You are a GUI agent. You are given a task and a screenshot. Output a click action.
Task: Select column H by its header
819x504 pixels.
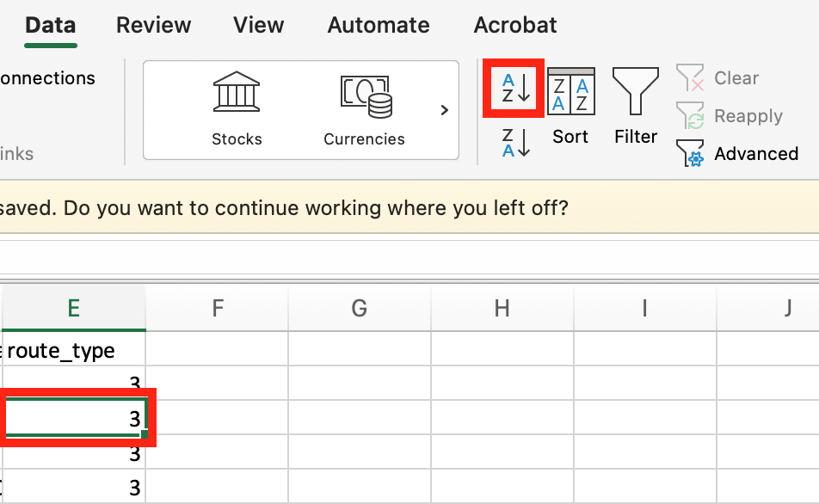coord(502,307)
